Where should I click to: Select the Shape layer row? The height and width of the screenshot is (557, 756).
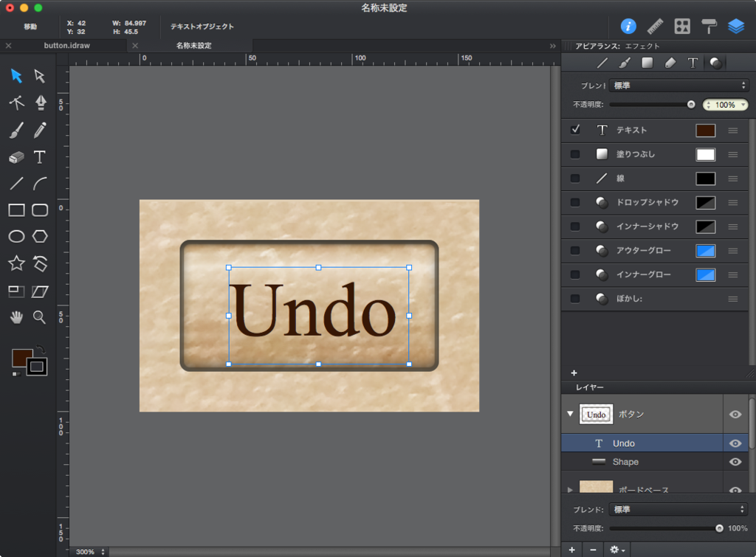pyautogui.click(x=642, y=462)
